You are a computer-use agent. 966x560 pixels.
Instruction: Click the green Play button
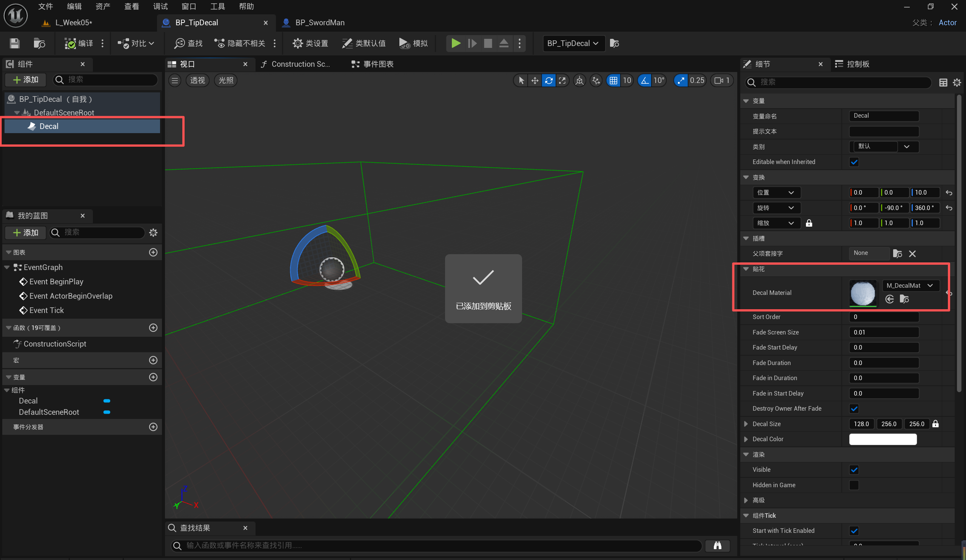coord(455,43)
